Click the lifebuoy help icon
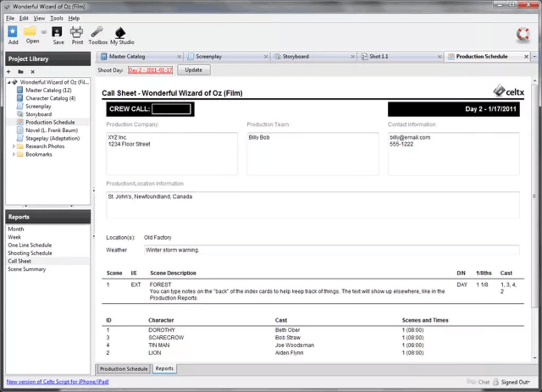The image size is (542, 392). [x=523, y=35]
